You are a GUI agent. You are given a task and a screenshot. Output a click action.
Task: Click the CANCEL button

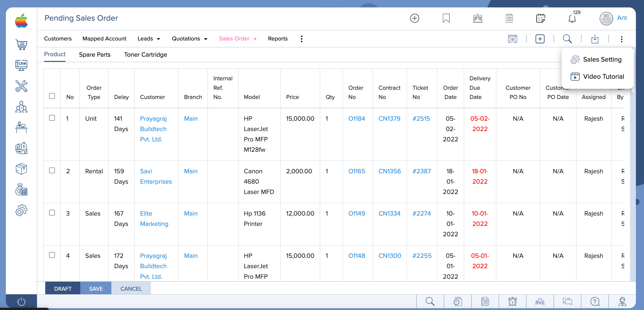(x=131, y=288)
